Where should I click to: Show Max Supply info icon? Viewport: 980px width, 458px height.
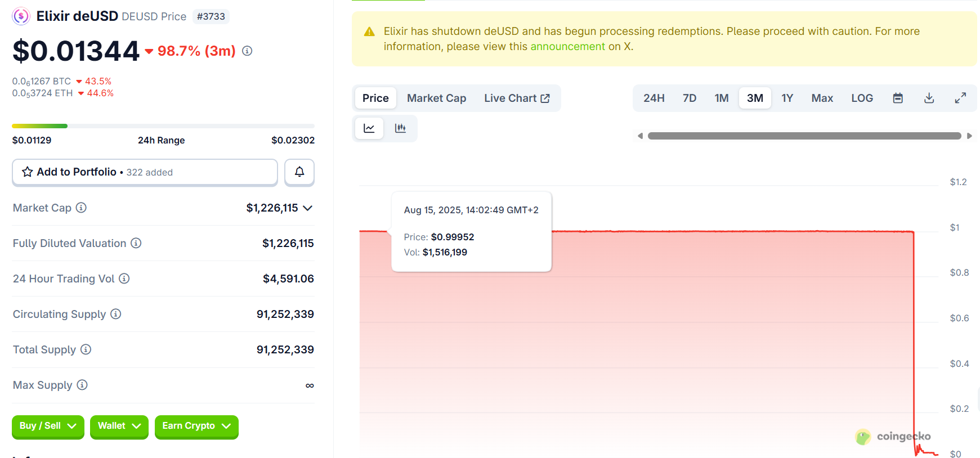tap(82, 385)
